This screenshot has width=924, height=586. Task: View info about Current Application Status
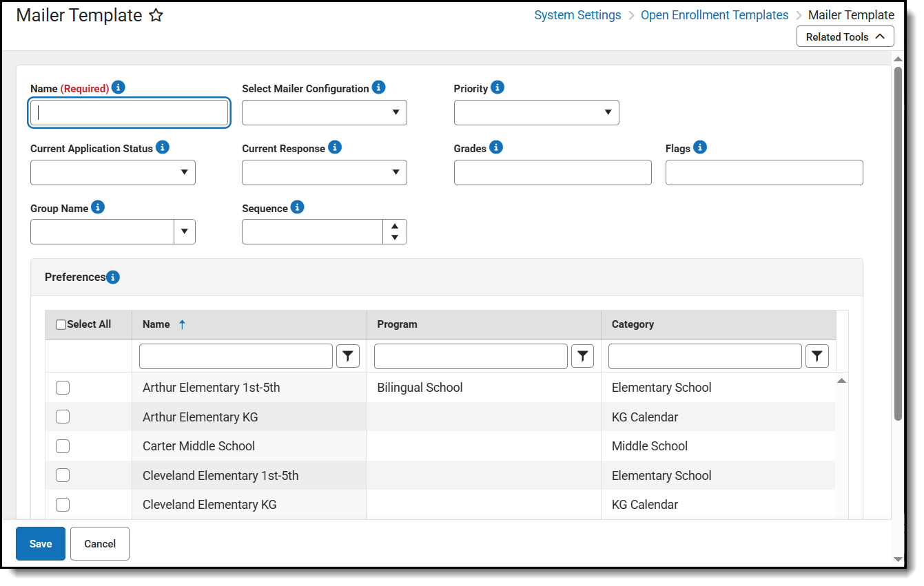163,147
